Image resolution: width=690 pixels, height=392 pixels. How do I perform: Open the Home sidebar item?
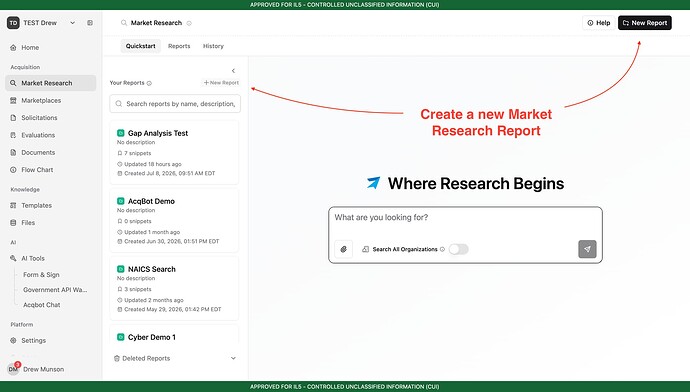[51, 48]
